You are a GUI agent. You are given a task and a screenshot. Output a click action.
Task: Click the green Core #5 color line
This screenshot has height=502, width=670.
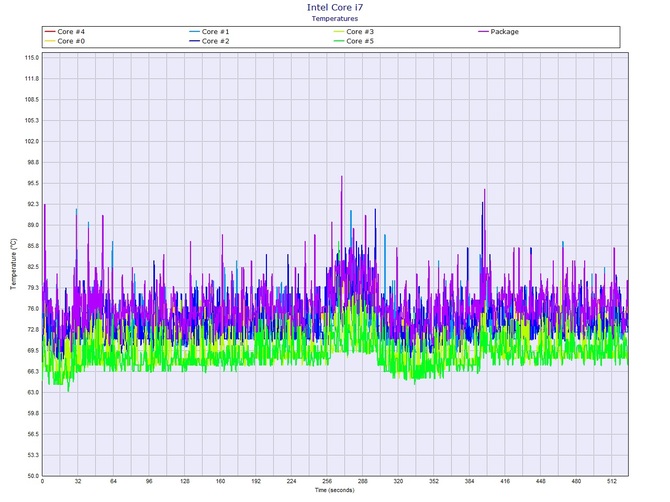point(339,41)
